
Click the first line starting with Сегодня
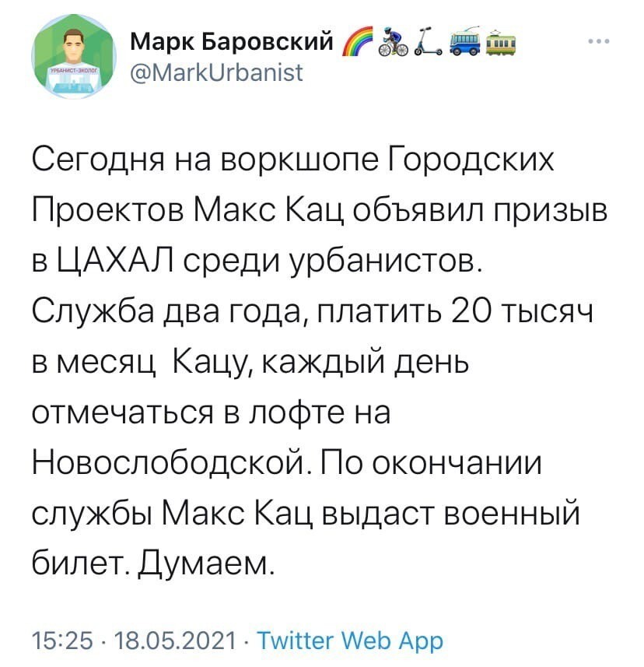tap(293, 161)
